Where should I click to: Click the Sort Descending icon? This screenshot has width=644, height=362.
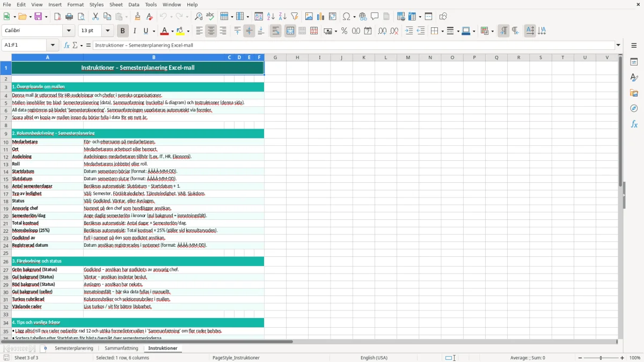pyautogui.click(x=283, y=17)
